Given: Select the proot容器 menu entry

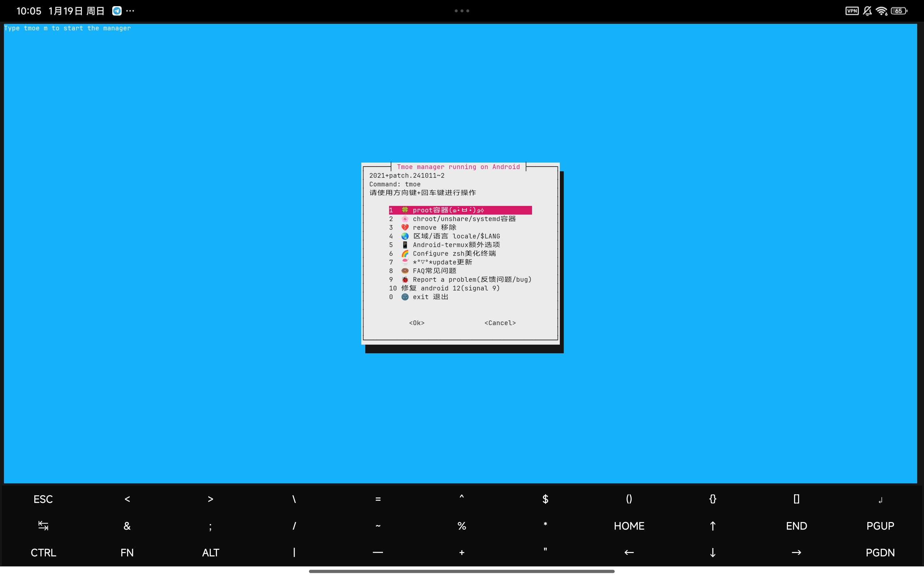Looking at the screenshot, I should coord(460,210).
